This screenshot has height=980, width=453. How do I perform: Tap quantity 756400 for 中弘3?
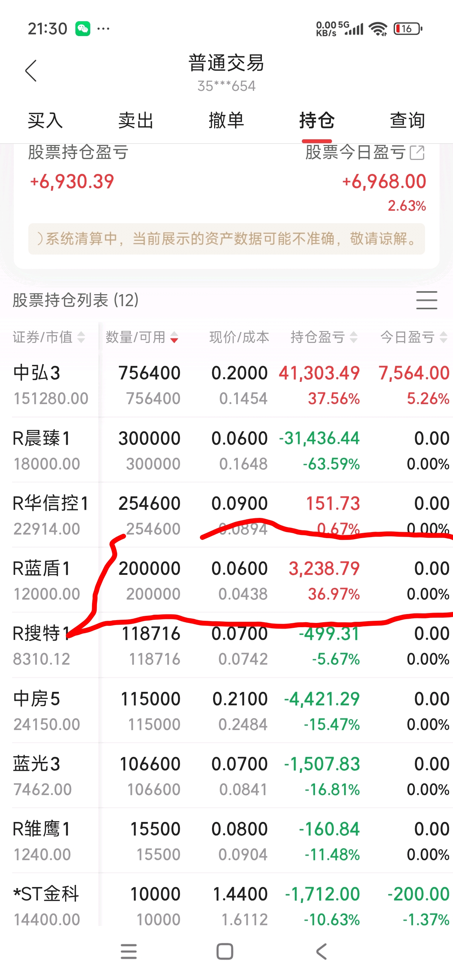pos(149,373)
